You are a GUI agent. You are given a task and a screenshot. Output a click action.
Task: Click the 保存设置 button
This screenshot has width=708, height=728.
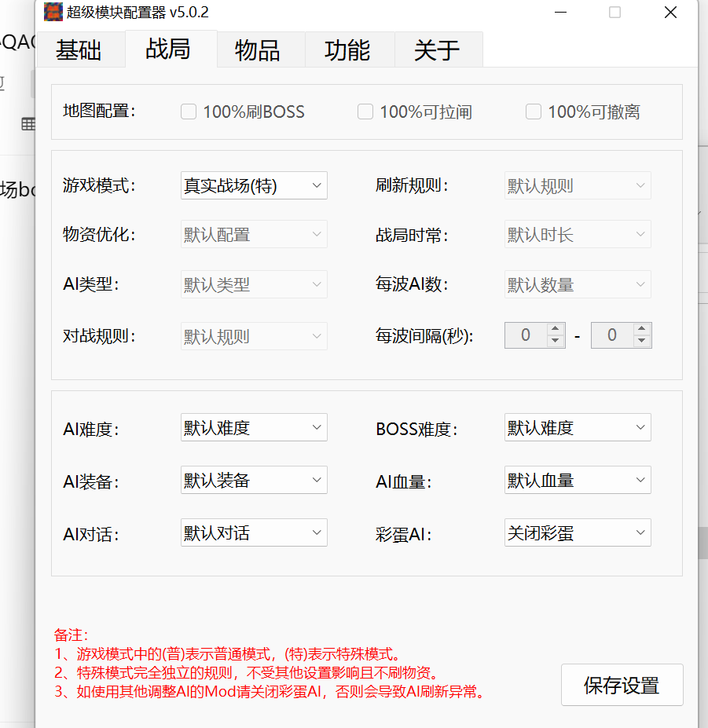point(622,684)
